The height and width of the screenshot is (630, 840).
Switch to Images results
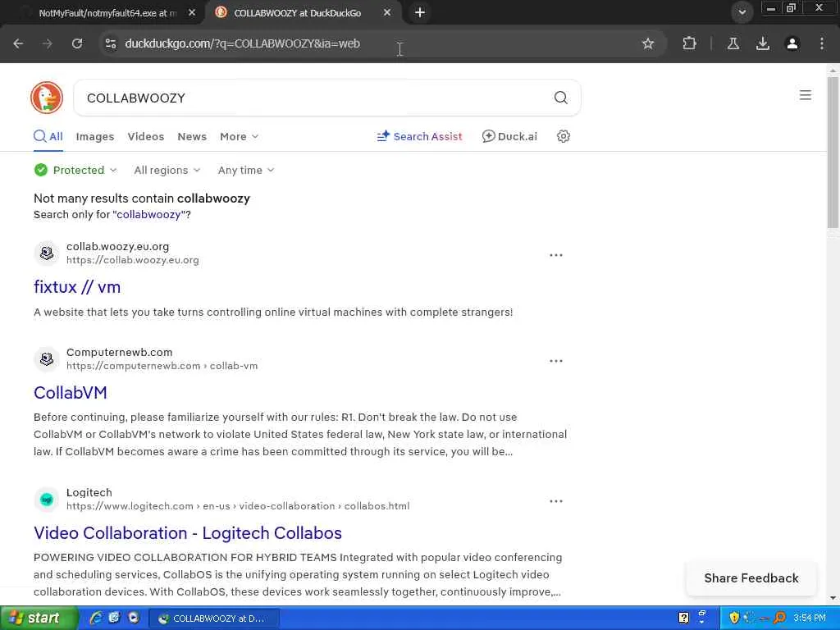point(95,137)
